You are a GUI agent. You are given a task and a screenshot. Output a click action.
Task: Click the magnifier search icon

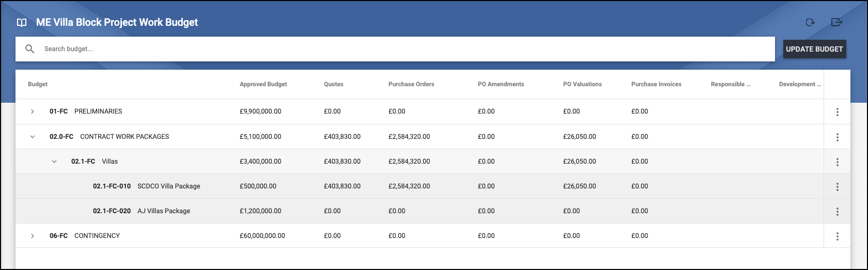click(30, 49)
